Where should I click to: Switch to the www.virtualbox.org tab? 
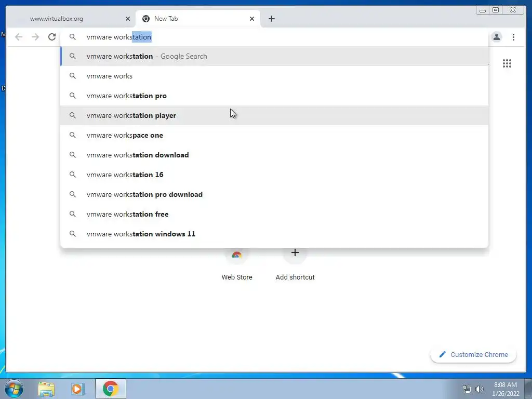pyautogui.click(x=71, y=19)
